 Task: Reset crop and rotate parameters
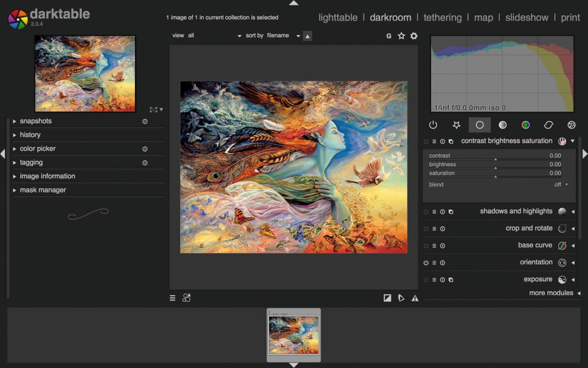click(442, 229)
